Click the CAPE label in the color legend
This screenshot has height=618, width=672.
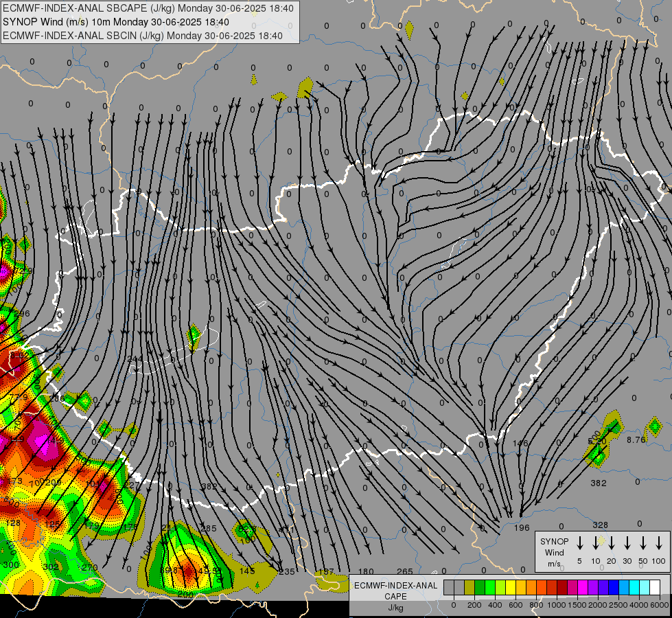395,597
